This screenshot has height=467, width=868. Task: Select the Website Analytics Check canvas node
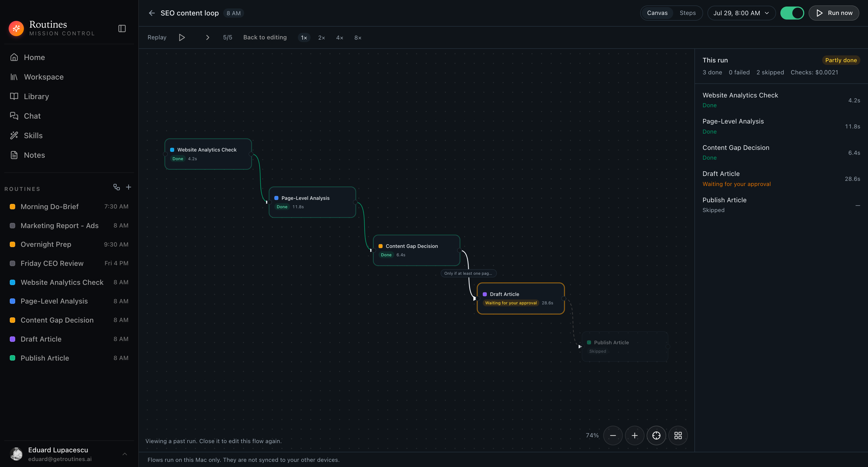click(x=208, y=154)
